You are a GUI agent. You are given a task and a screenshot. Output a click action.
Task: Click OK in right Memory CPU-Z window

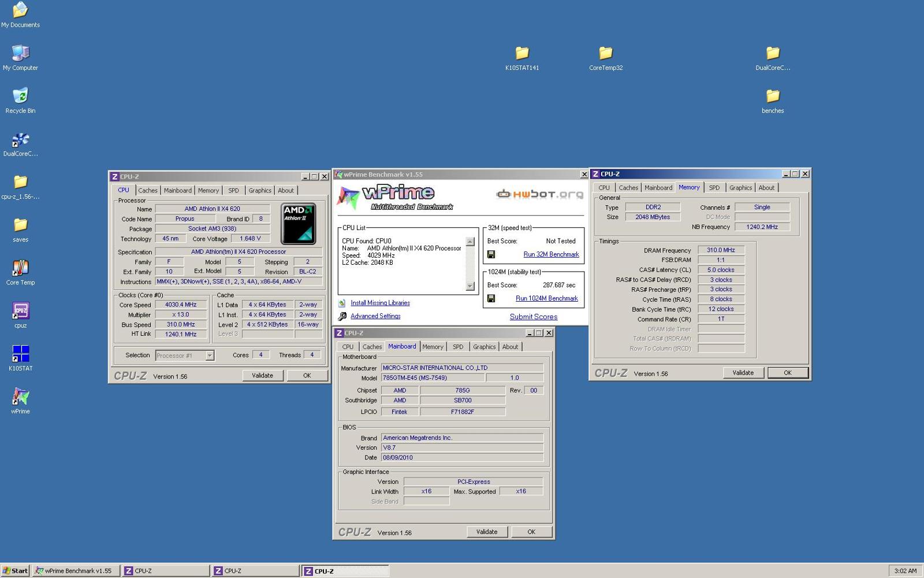tap(788, 373)
